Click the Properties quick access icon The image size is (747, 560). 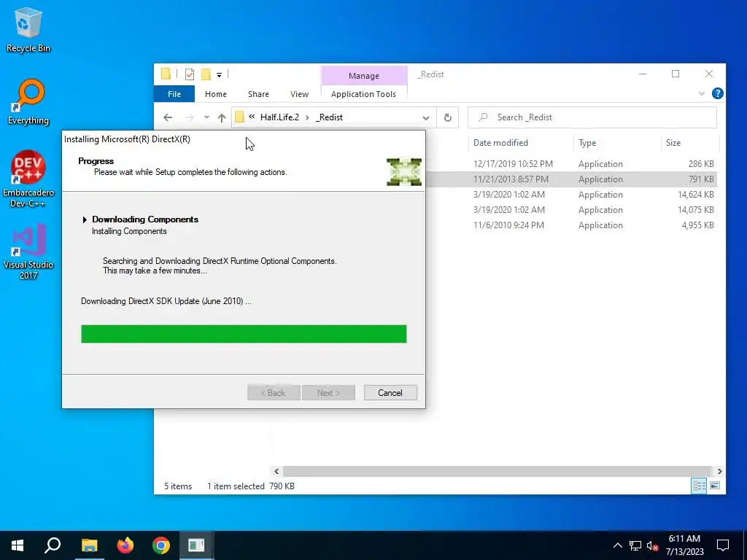190,74
